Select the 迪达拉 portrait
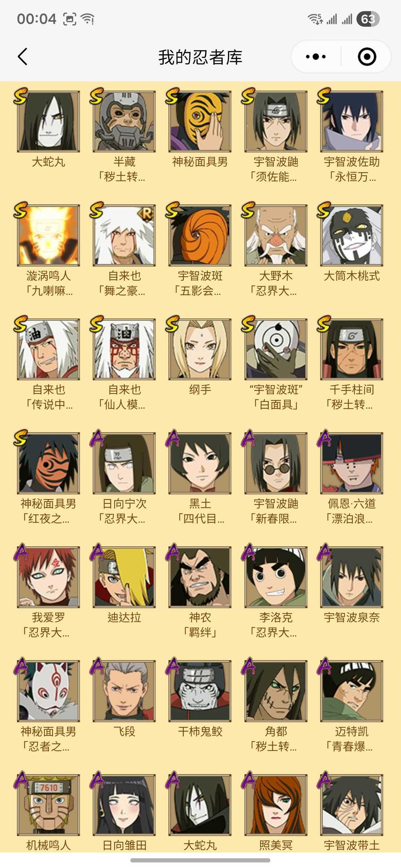Viewport: 401px width, 868px height. [x=124, y=577]
